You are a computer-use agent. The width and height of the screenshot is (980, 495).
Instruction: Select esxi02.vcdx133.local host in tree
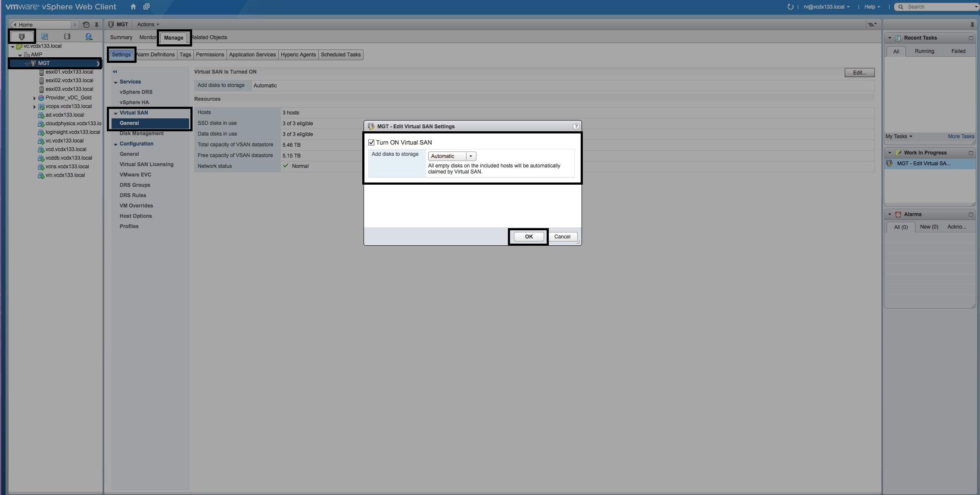point(69,80)
